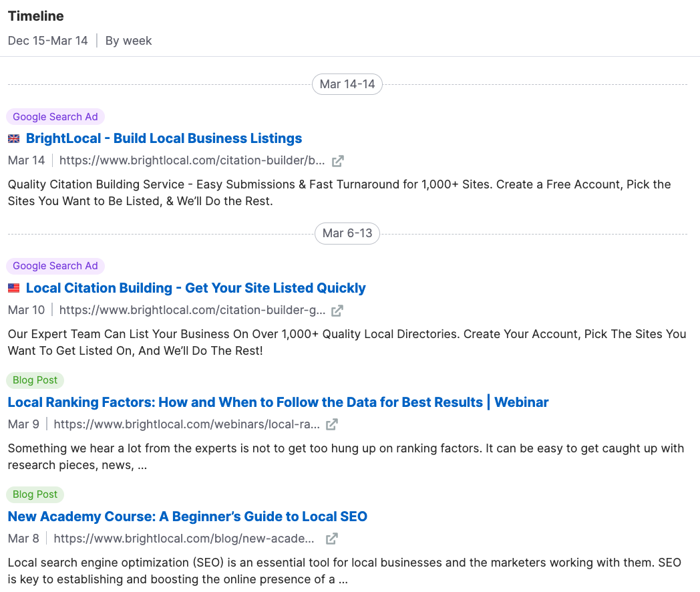
Task: Open 'Local Citation Building - Get Your Site Listed Quickly'
Action: click(196, 288)
